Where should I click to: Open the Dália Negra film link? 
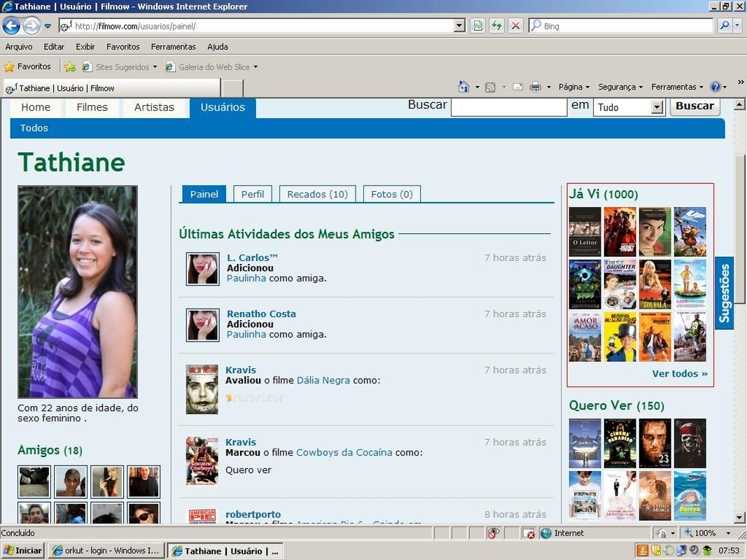point(323,381)
